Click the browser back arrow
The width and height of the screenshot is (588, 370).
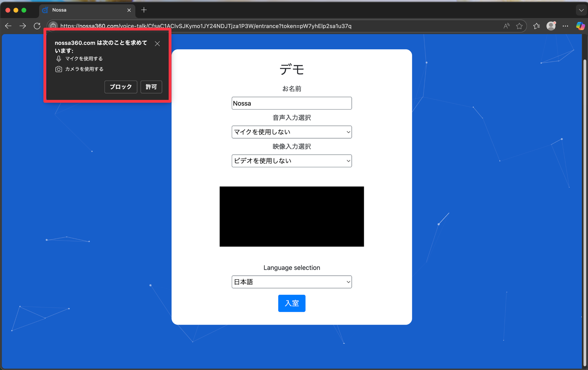(x=8, y=26)
